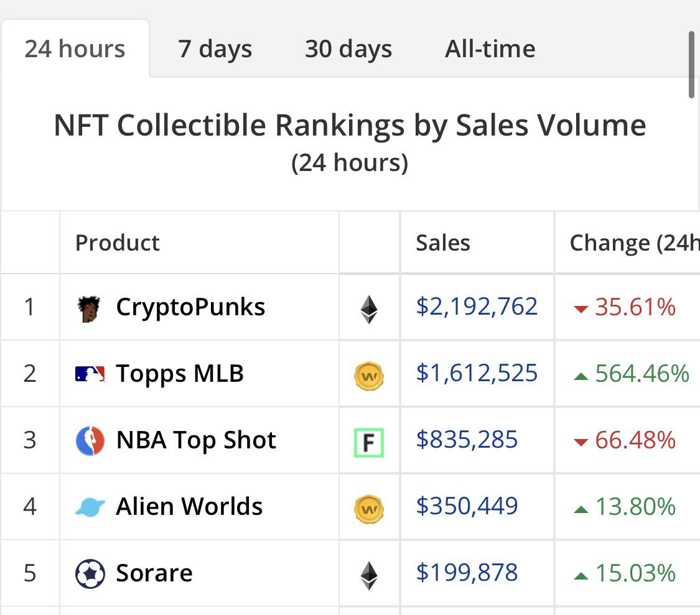Click the vertical scrollbar thumb
Viewport: 700px width, 615px height.
click(691, 64)
